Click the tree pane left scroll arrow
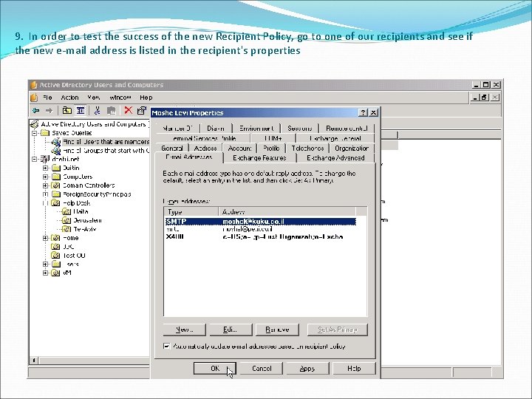 point(33,361)
